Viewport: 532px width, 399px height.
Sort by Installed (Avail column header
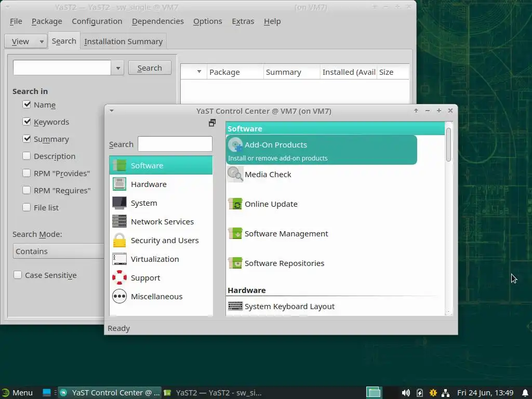click(x=349, y=72)
